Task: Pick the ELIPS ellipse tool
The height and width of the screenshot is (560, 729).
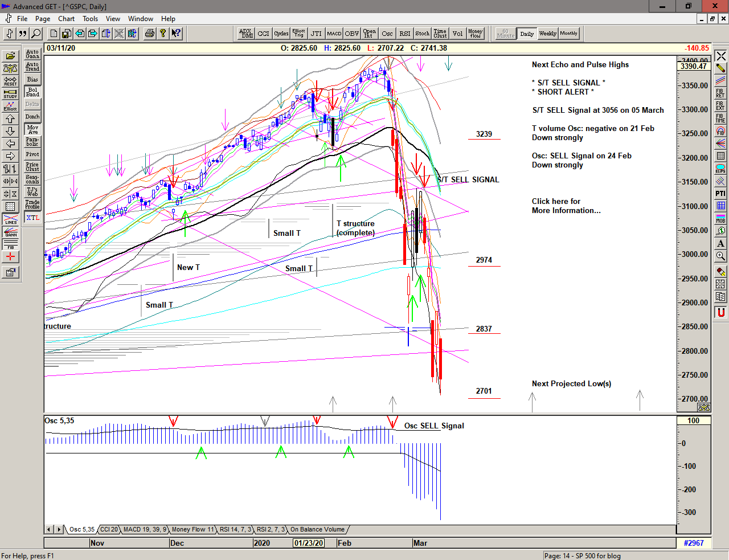Action: point(720,168)
